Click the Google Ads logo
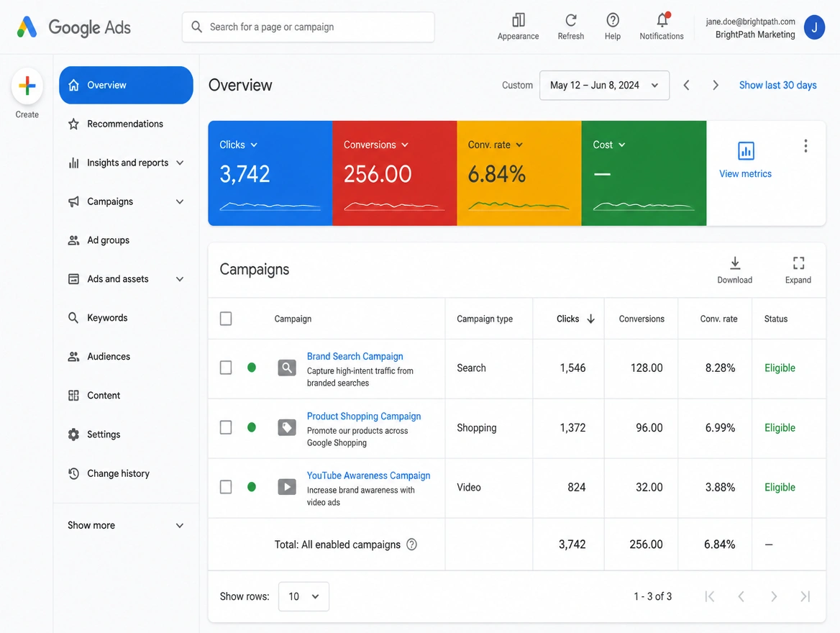This screenshot has width=840, height=633. 73,27
